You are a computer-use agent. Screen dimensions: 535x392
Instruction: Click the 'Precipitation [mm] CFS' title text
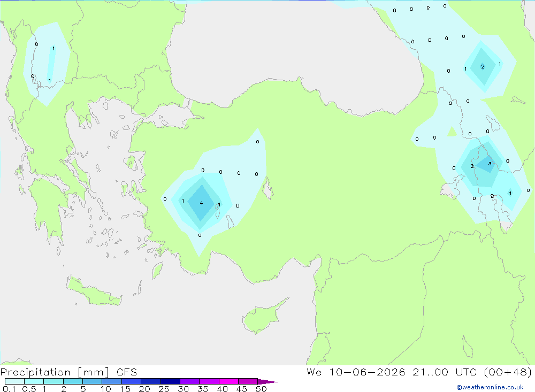(x=68, y=372)
